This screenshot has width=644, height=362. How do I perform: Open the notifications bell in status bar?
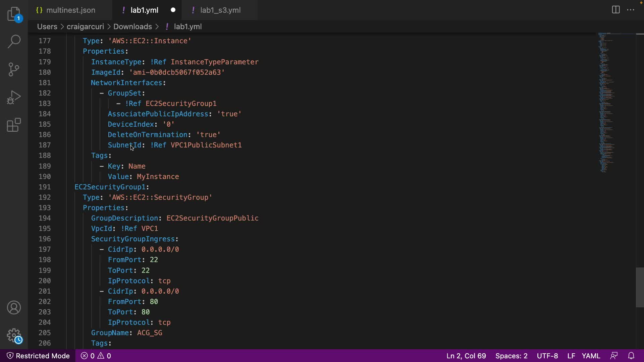click(x=631, y=356)
